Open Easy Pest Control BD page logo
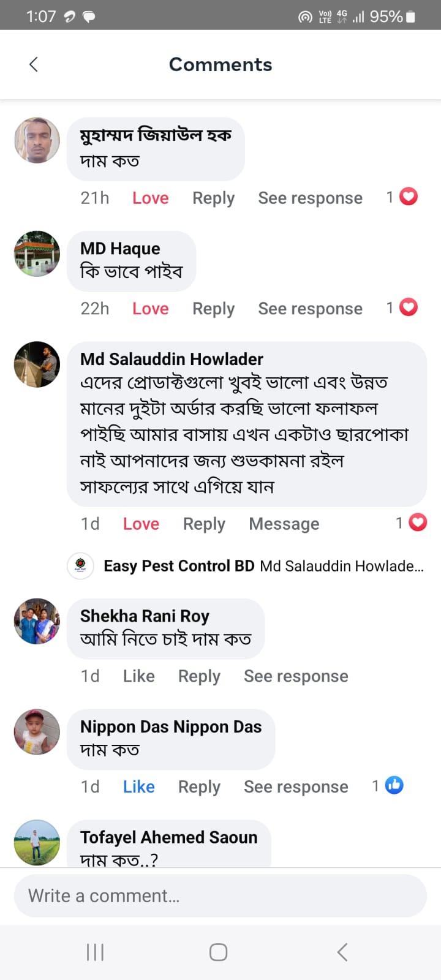Image resolution: width=441 pixels, height=980 pixels. (80, 565)
